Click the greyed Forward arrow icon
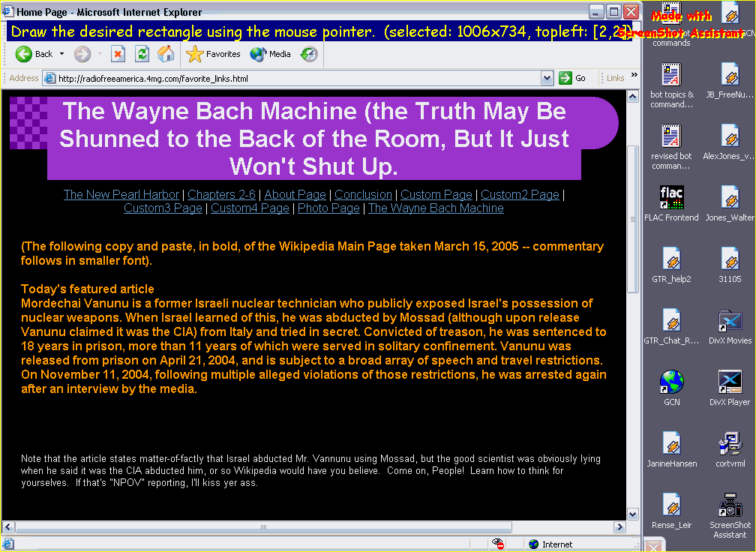756x552 pixels. 82,54
